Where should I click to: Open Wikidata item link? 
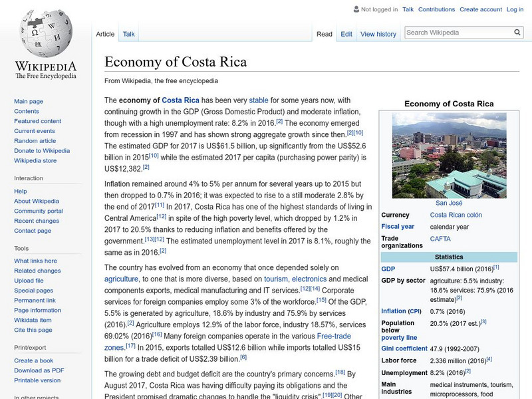33,320
